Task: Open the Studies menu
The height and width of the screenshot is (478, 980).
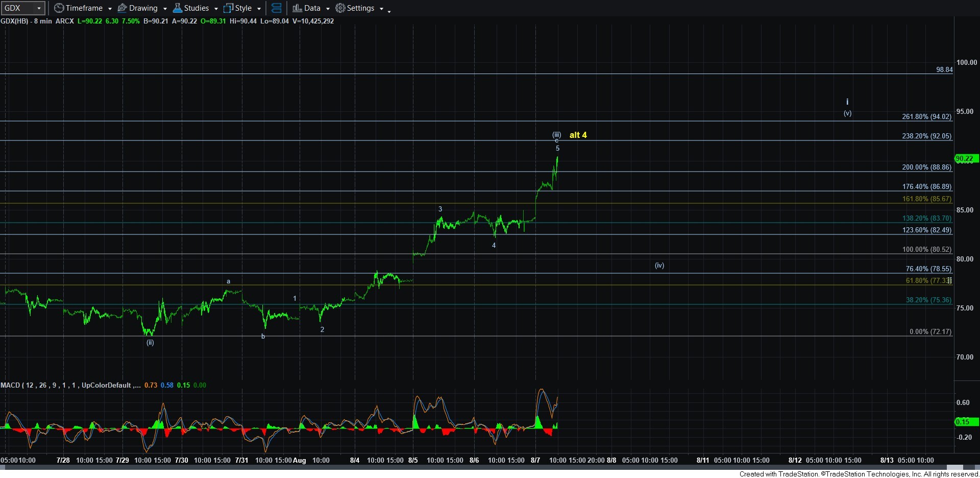Action: pyautogui.click(x=195, y=8)
